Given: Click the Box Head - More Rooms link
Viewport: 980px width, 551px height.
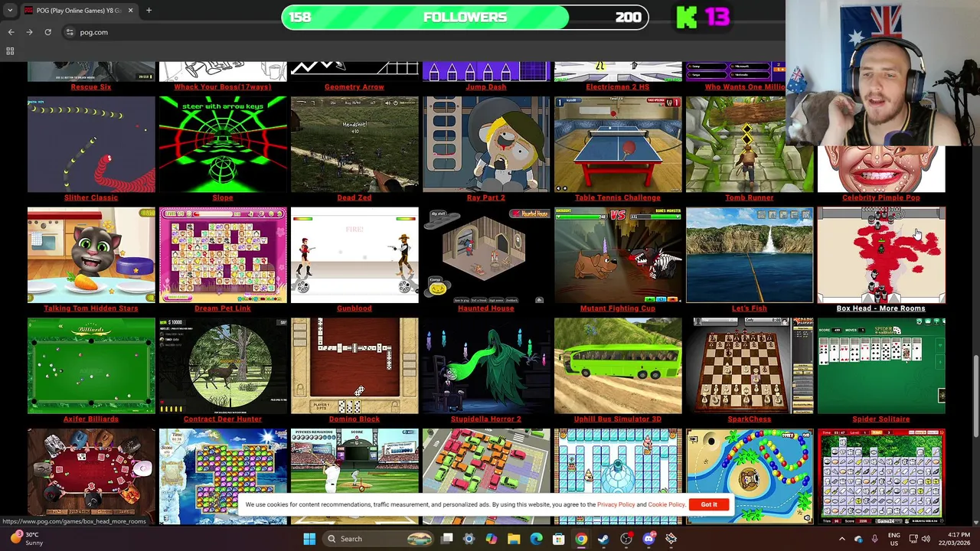Looking at the screenshot, I should [x=881, y=308].
